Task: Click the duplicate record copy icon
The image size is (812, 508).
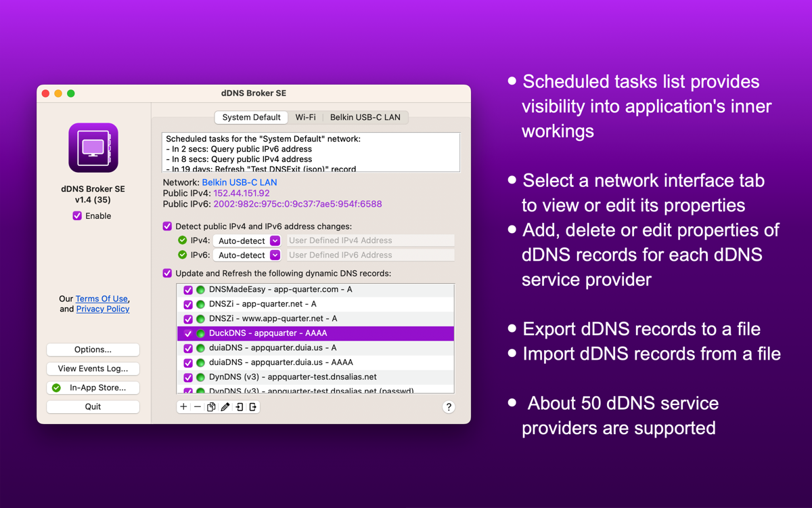Action: point(211,407)
